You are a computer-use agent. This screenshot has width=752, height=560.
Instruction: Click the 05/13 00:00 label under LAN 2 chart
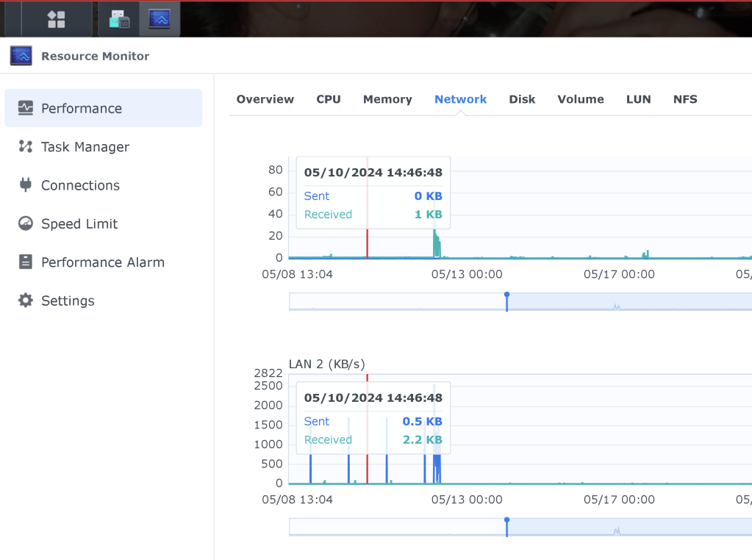467,500
